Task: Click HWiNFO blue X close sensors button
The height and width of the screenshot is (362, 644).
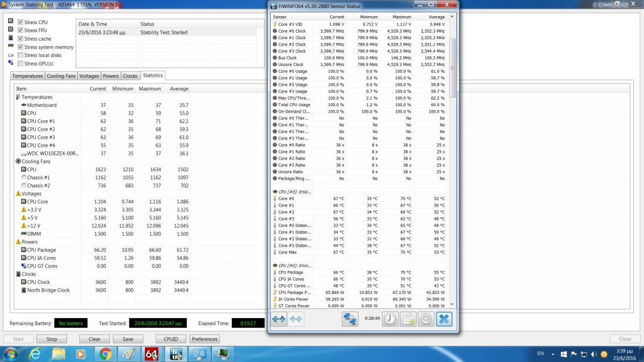Action: (444, 319)
